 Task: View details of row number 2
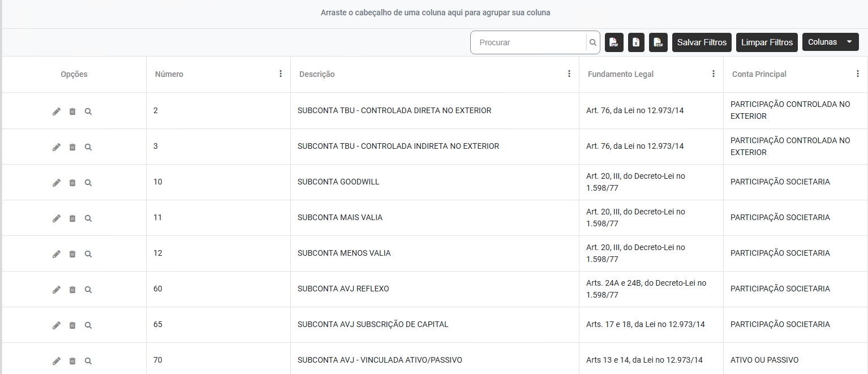point(88,111)
